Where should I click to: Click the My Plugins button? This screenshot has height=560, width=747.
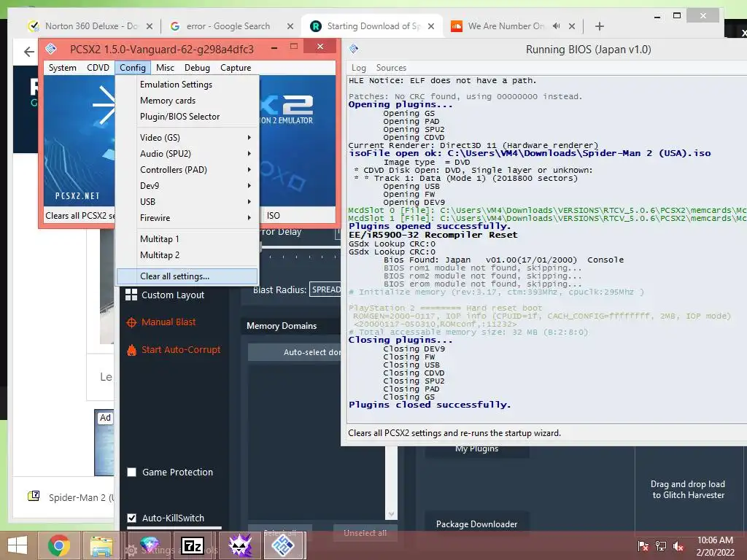tap(476, 449)
